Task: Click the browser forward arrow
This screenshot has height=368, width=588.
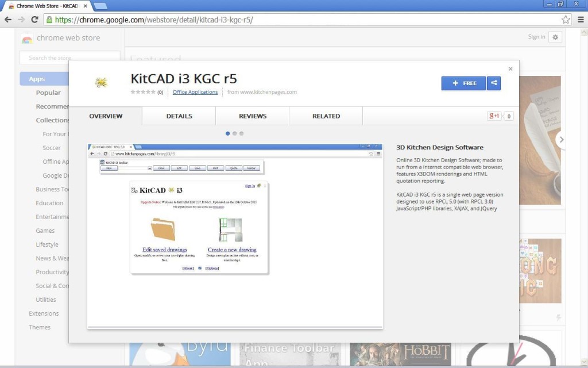Action: [x=21, y=20]
